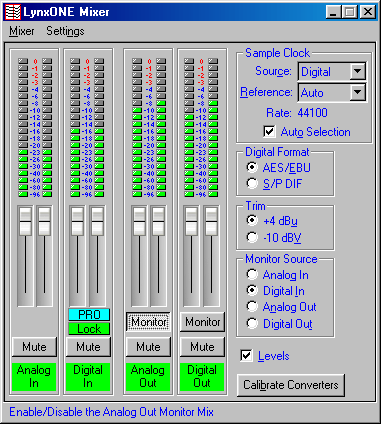Open the Mixer menu
The width and height of the screenshot is (381, 424).
[22, 31]
